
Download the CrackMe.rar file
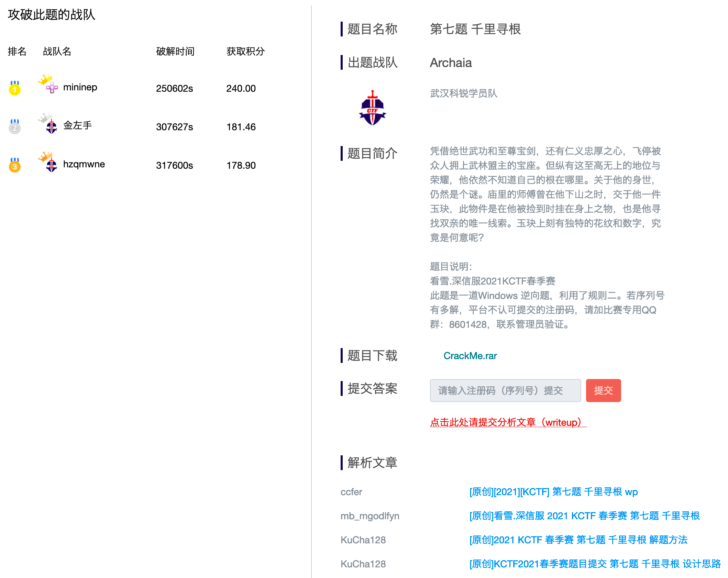click(470, 356)
